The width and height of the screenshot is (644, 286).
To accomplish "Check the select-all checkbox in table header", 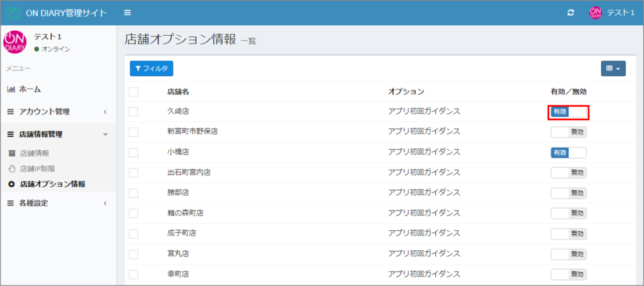I will [133, 92].
